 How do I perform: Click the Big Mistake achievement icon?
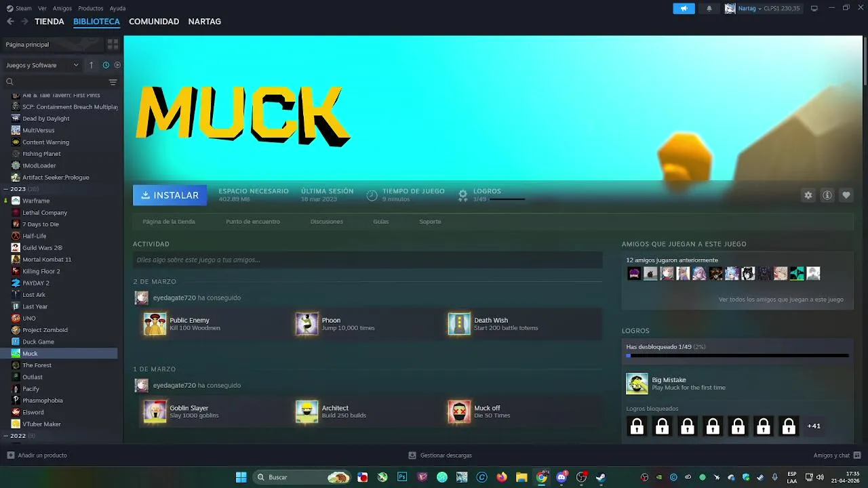click(x=637, y=384)
